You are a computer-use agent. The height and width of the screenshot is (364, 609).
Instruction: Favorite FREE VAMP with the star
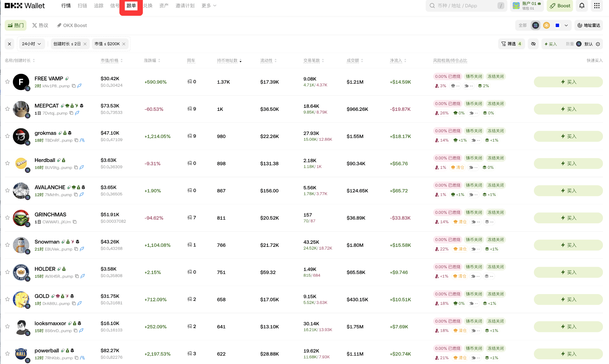click(7, 82)
